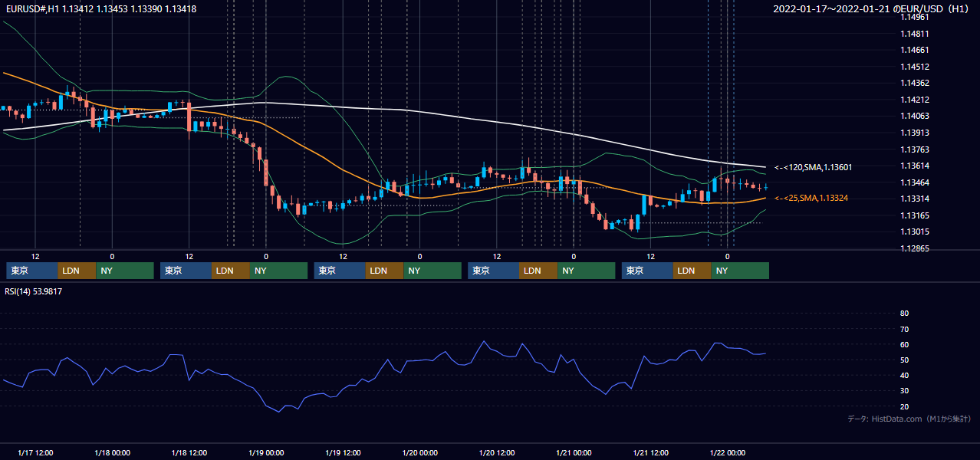Choose the NY session block for 1/20
Screen dimensions: 980x460
pyautogui.click(x=587, y=271)
